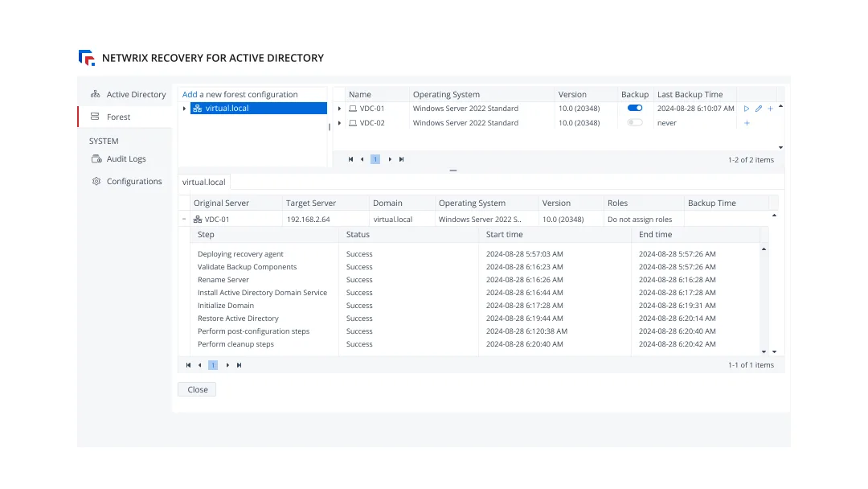868x489 pixels.
Task: Open Audit Logs page
Action: [126, 159]
